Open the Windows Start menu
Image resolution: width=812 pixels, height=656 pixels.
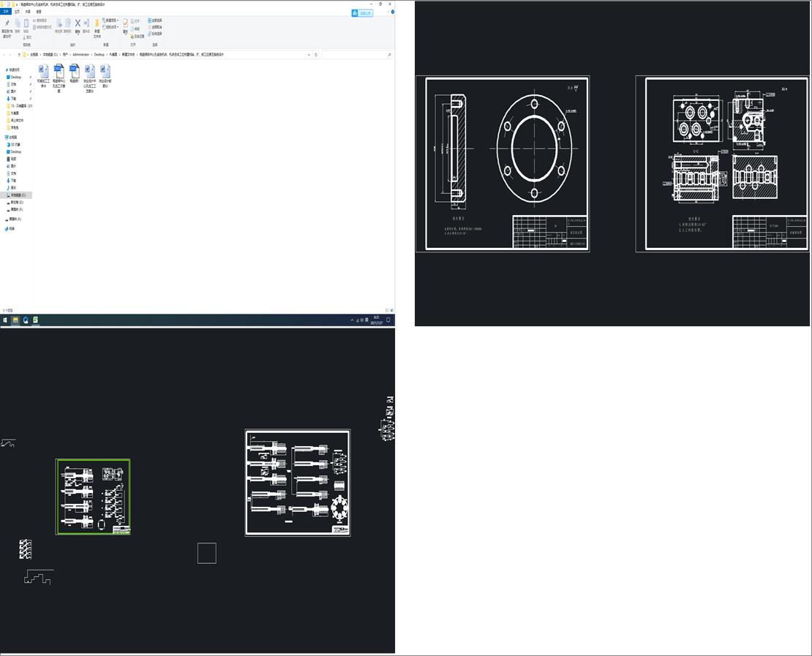click(x=5, y=320)
